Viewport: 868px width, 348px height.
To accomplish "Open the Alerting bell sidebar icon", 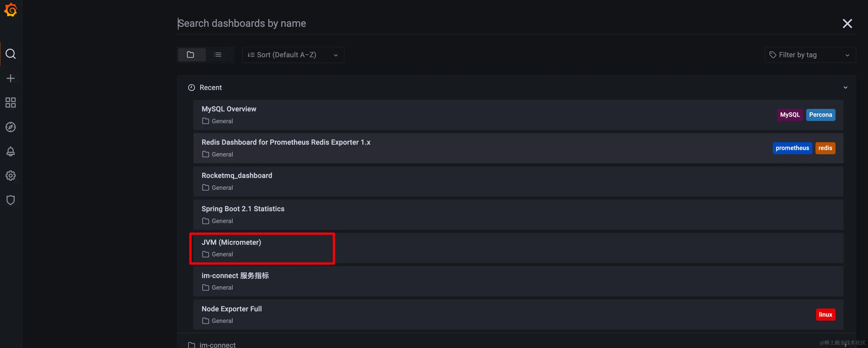I will tap(10, 151).
